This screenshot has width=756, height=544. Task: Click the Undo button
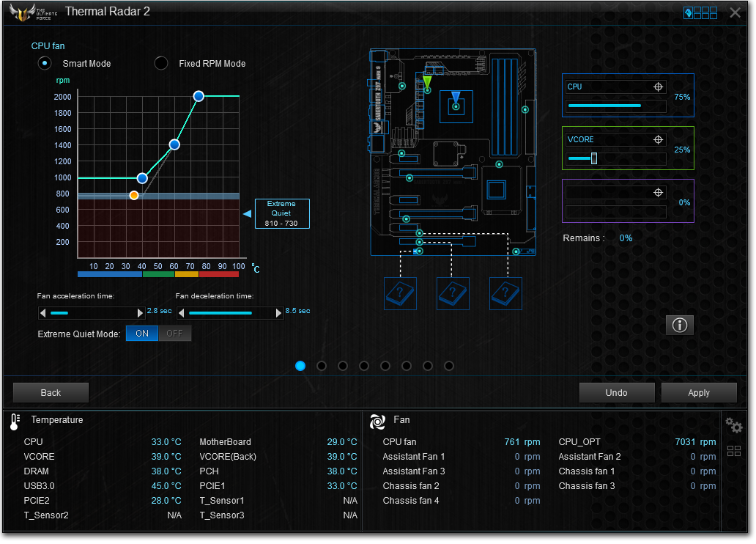tap(617, 393)
